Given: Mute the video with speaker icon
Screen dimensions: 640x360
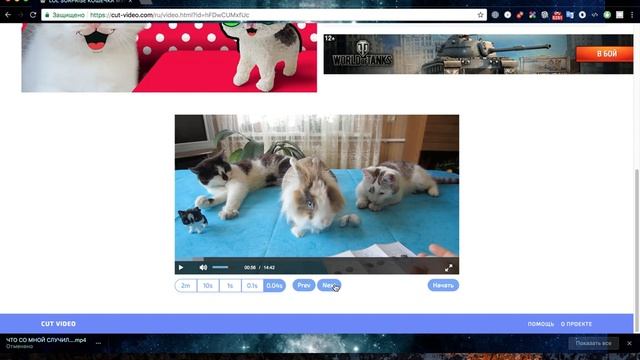Looking at the screenshot, I should (203, 268).
